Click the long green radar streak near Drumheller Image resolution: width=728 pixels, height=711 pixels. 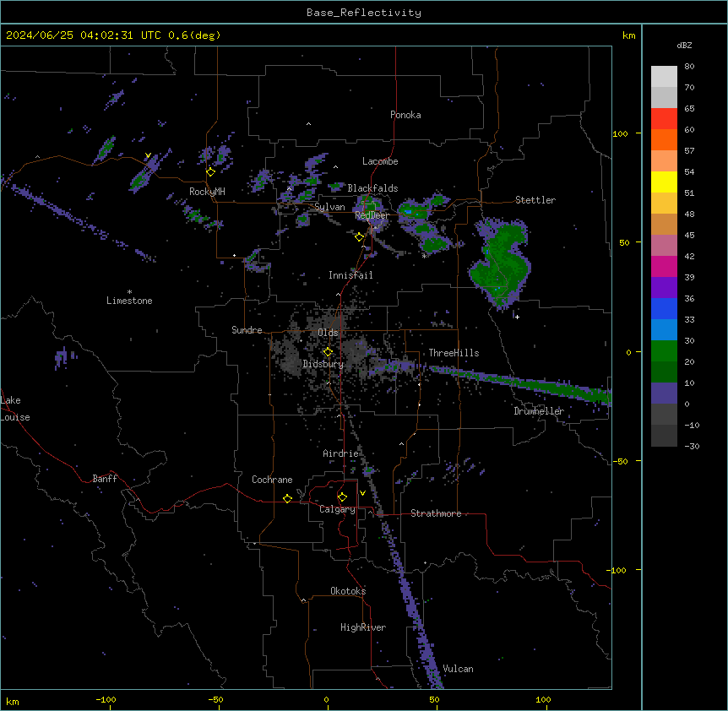point(520,383)
